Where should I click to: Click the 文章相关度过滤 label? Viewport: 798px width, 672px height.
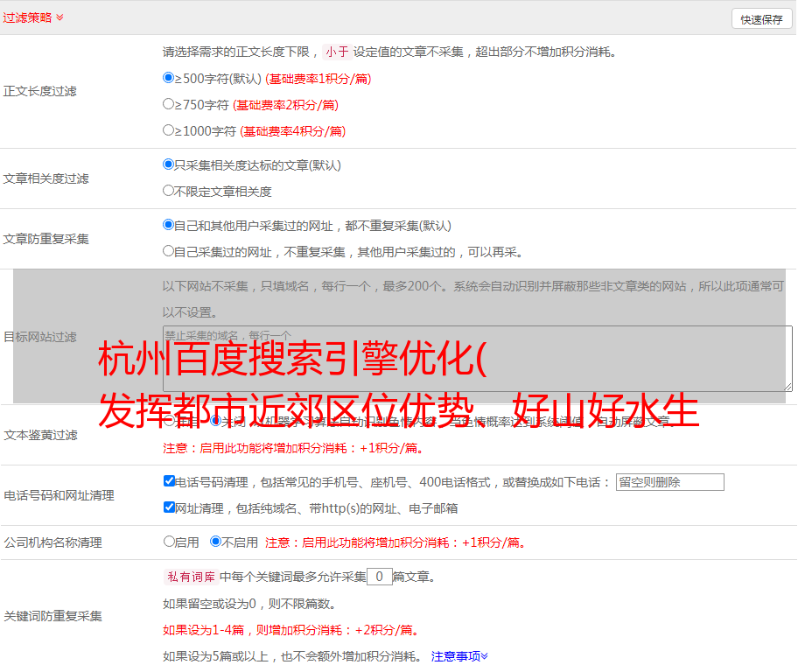45,178
